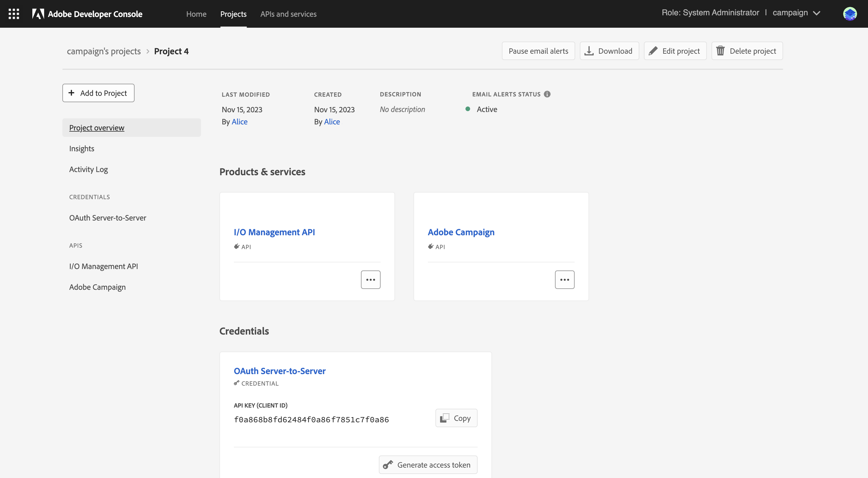Open the app switcher grid icon
Image resolution: width=868 pixels, height=478 pixels.
(14, 14)
